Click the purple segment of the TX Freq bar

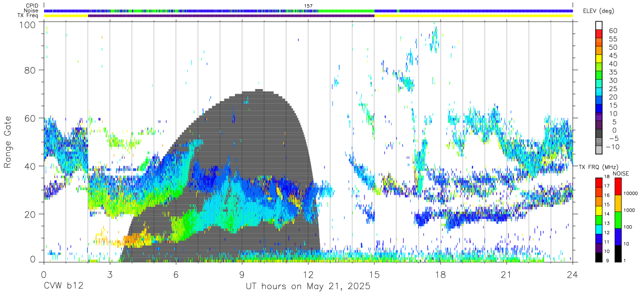click(x=231, y=16)
